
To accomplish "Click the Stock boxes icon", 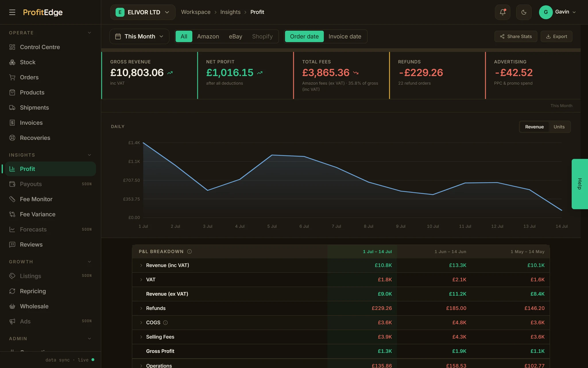I will pyautogui.click(x=12, y=62).
